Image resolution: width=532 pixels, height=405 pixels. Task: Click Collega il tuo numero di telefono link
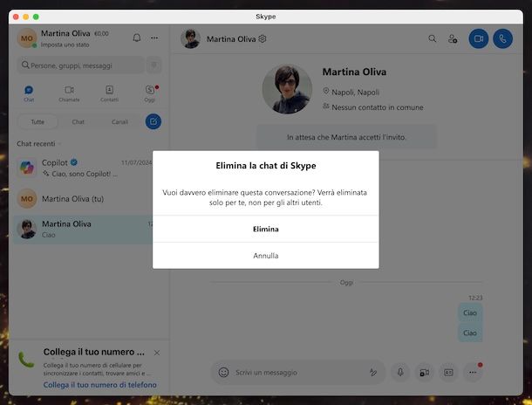coord(99,385)
